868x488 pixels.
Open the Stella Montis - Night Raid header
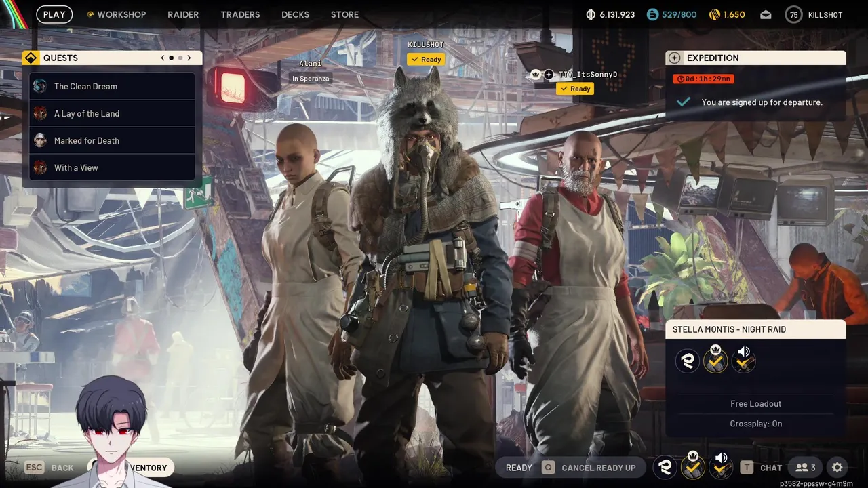tap(755, 329)
